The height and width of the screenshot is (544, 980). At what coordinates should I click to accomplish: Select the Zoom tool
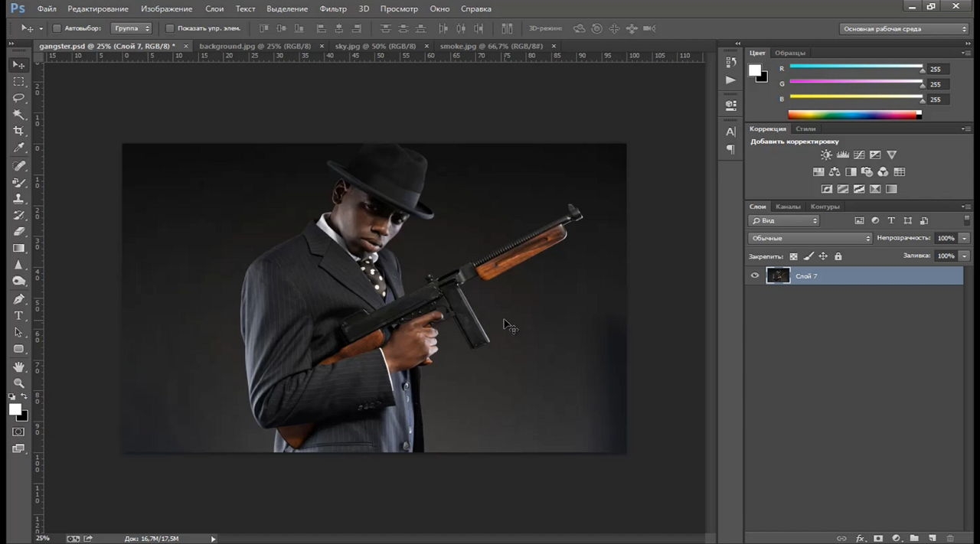pos(19,383)
